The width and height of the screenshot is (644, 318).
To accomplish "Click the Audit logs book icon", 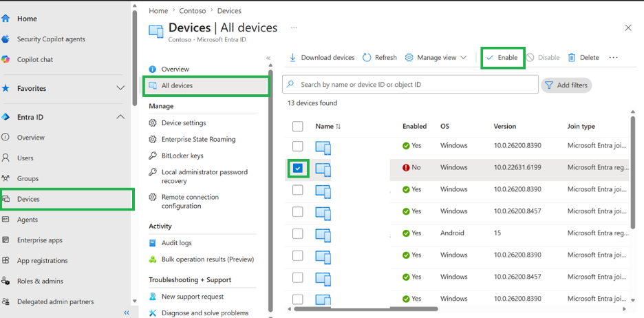I will tap(153, 243).
